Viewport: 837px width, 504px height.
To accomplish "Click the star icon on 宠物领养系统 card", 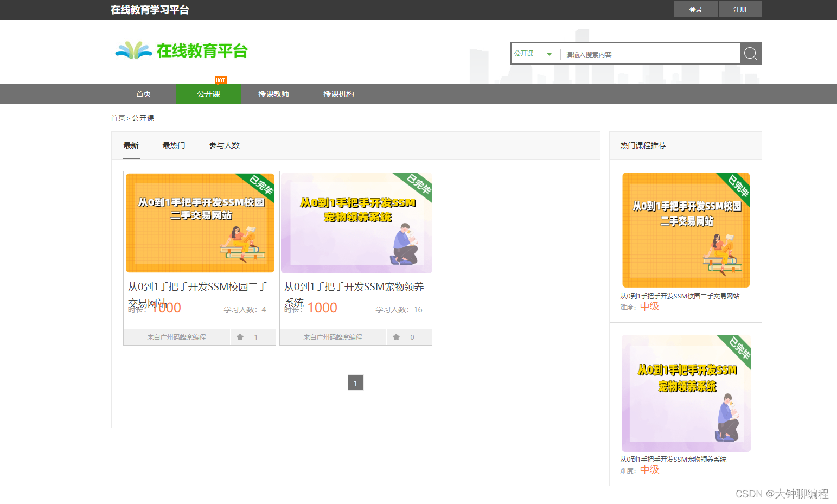I will (x=397, y=337).
